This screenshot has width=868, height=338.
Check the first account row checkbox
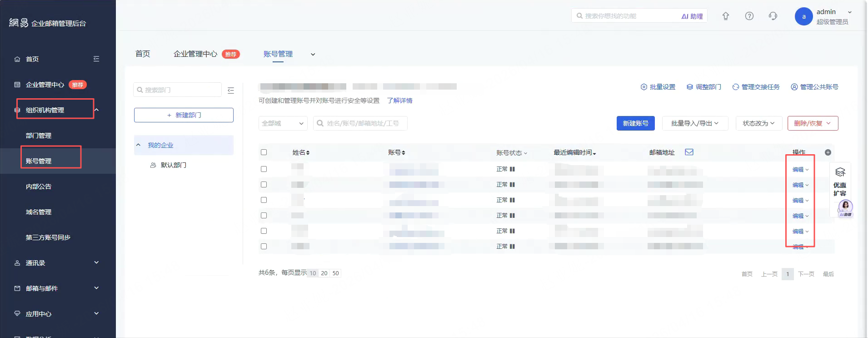tap(264, 169)
